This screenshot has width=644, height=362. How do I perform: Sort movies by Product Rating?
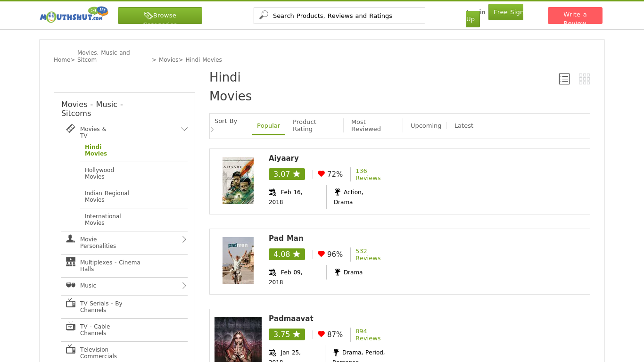coord(305,125)
